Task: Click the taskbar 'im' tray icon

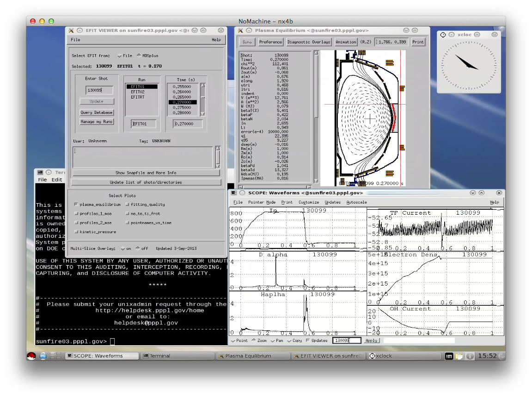Action: coord(449,356)
